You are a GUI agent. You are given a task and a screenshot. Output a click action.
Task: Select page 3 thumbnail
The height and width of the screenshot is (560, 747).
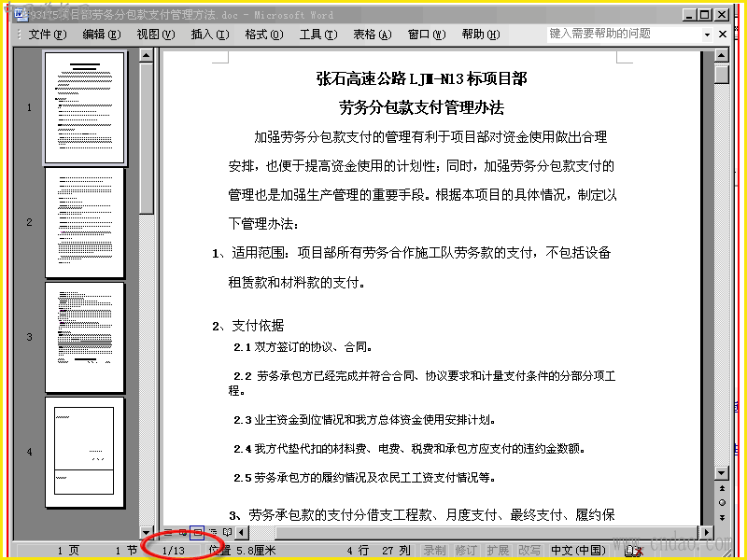pos(84,337)
